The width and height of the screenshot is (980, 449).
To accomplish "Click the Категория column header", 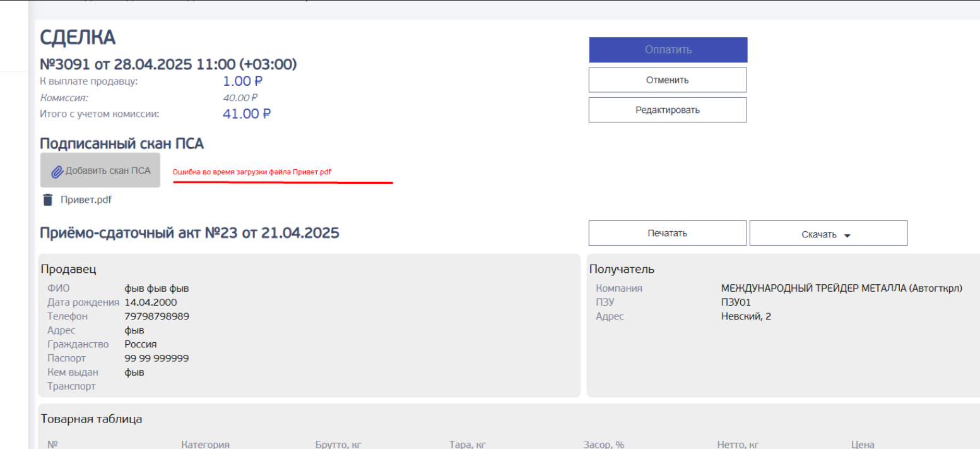I will pyautogui.click(x=205, y=445).
